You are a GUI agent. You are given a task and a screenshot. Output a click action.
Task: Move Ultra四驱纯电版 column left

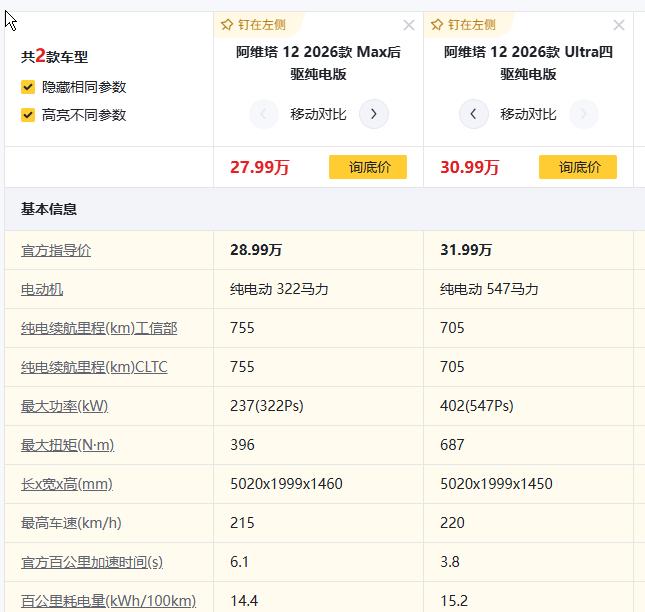pyautogui.click(x=473, y=114)
